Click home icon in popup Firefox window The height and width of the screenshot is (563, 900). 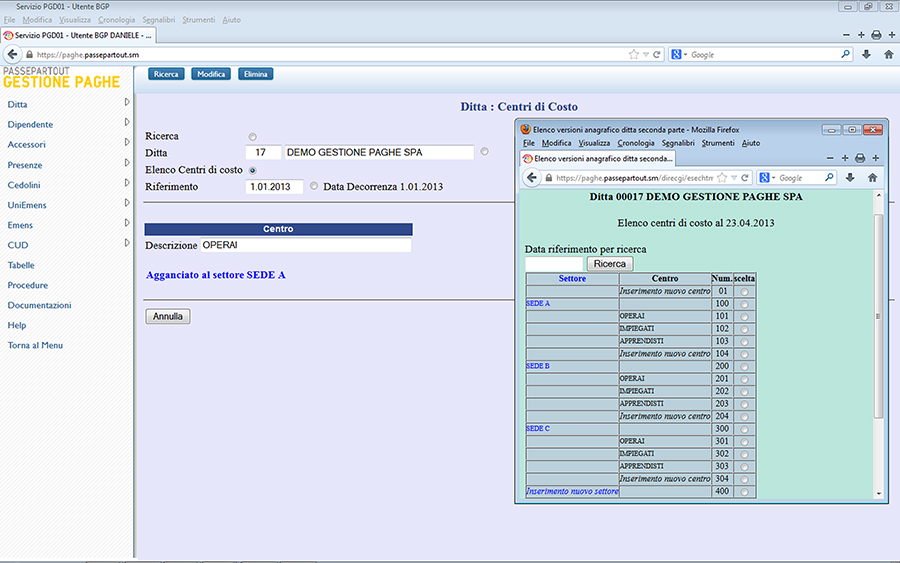[x=872, y=178]
